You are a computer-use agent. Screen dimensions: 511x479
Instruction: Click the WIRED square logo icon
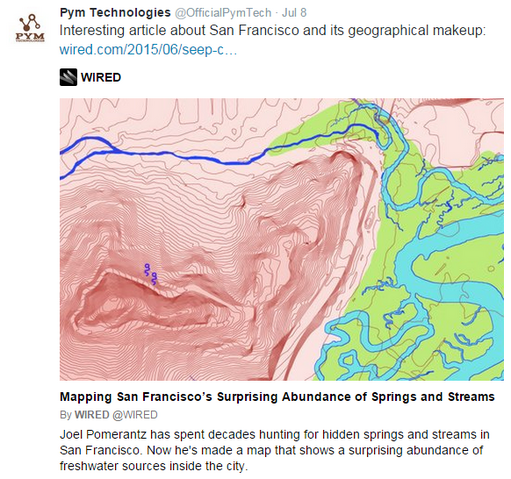coord(68,77)
